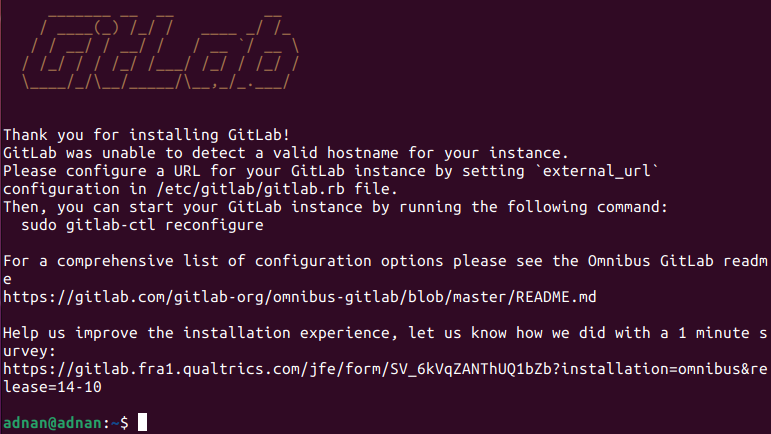Viewport: 771px width, 434px height.
Task: Click the word 'urvey:' on wrapped line
Action: click(30, 351)
